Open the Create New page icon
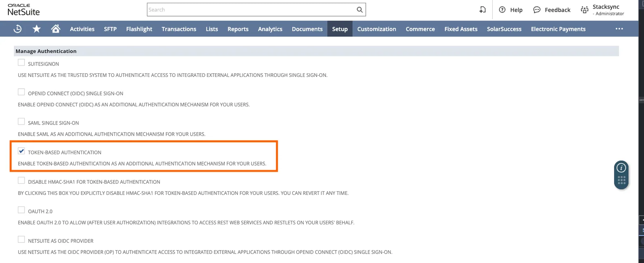Screen dimensions: 644x263 [x=483, y=10]
